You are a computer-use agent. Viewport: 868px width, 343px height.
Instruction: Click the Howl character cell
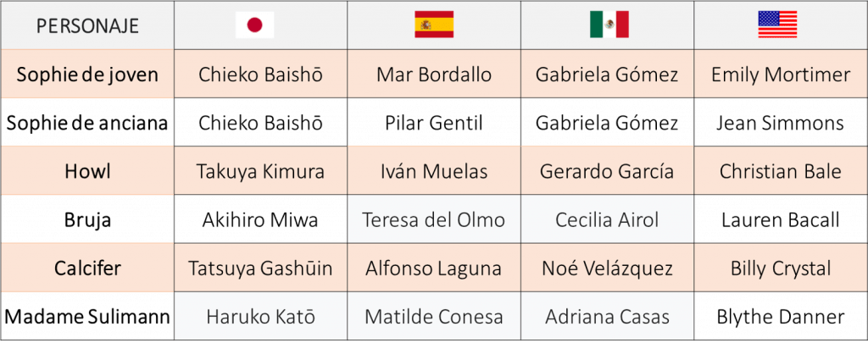(x=87, y=171)
